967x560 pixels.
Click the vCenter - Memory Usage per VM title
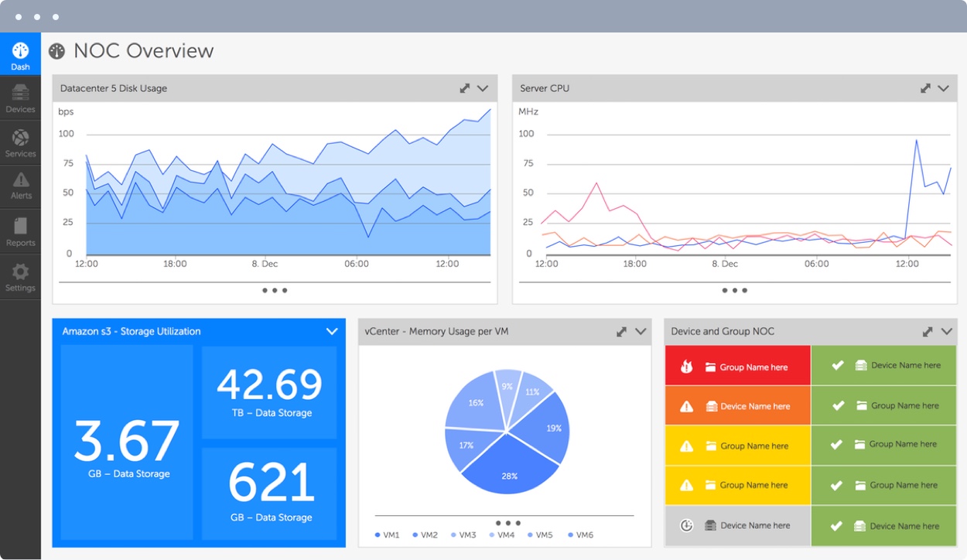(x=437, y=331)
